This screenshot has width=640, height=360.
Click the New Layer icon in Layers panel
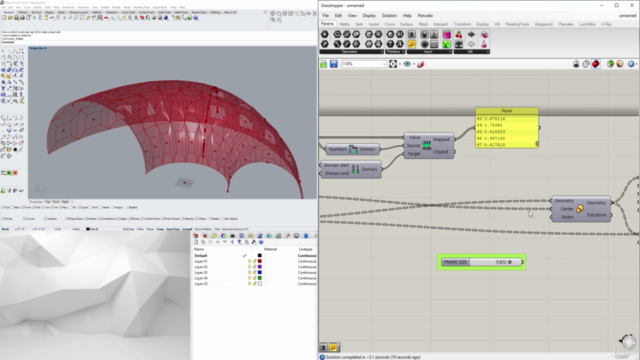click(196, 242)
